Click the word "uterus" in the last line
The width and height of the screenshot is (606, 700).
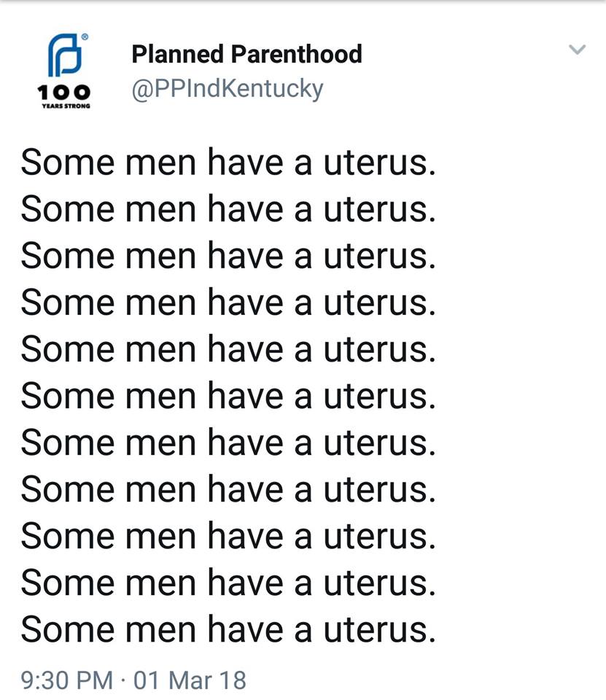point(376,630)
